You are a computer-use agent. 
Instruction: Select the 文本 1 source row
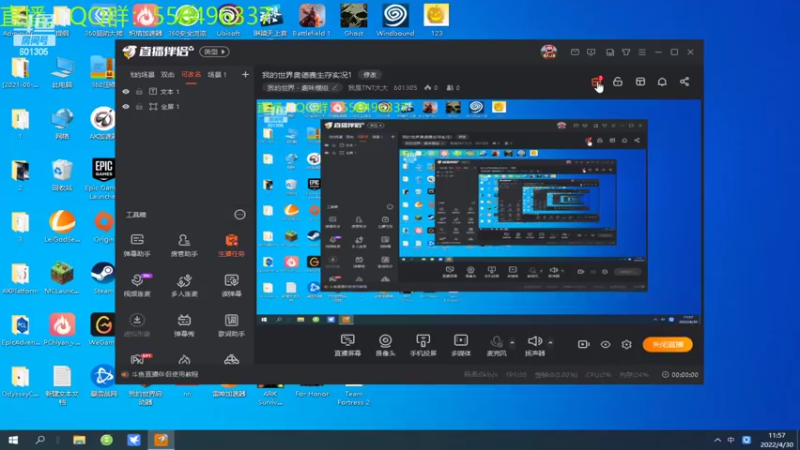coord(186,91)
